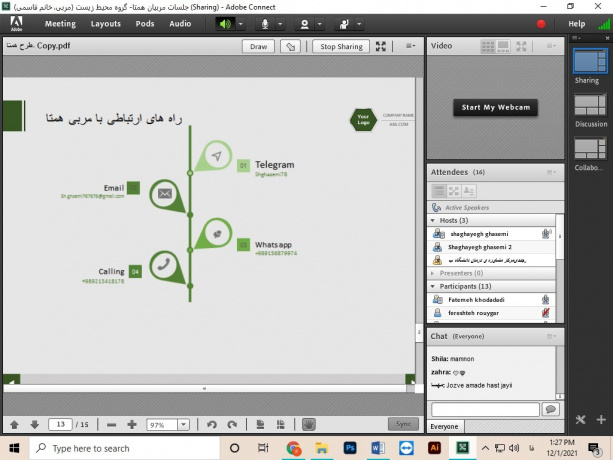Go to previous page with up arrow
The width and height of the screenshot is (613, 460).
(14, 424)
